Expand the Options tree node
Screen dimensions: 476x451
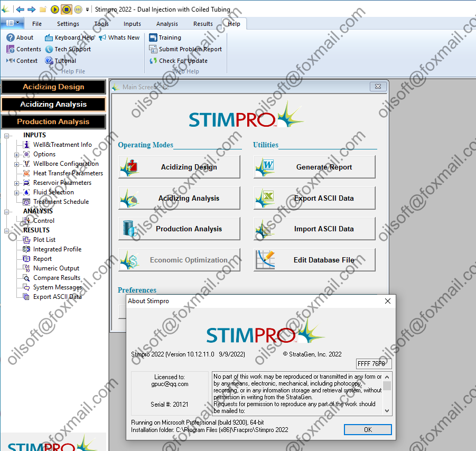[x=17, y=155]
